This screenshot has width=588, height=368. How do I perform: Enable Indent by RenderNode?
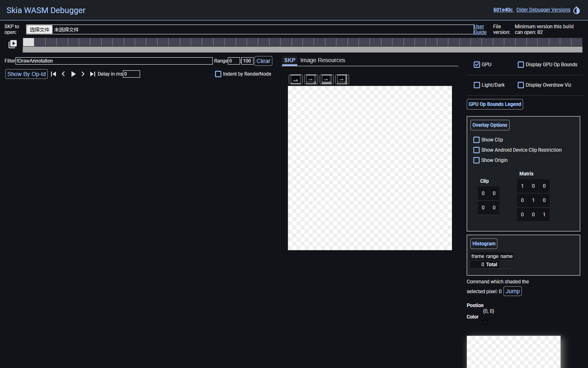point(218,74)
